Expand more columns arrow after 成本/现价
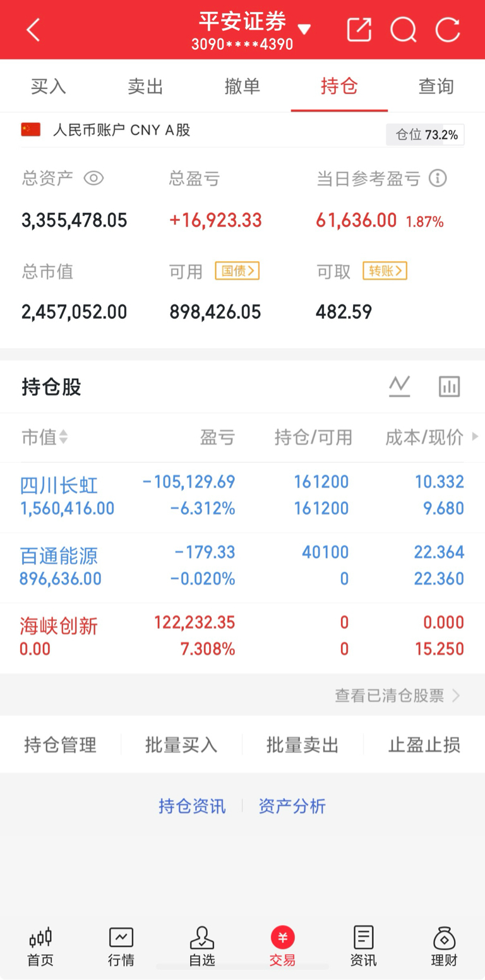The height and width of the screenshot is (980, 485). pyautogui.click(x=475, y=436)
